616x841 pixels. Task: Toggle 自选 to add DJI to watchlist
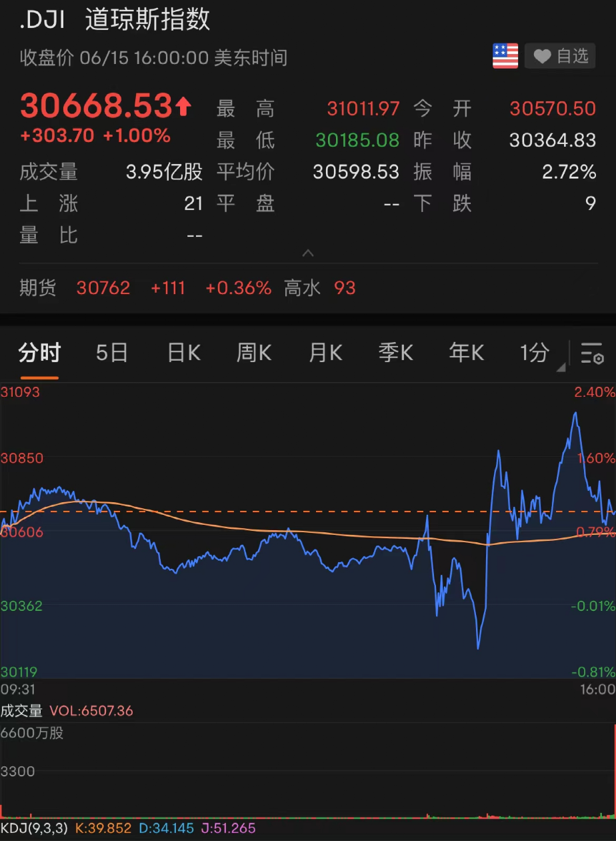(560, 56)
